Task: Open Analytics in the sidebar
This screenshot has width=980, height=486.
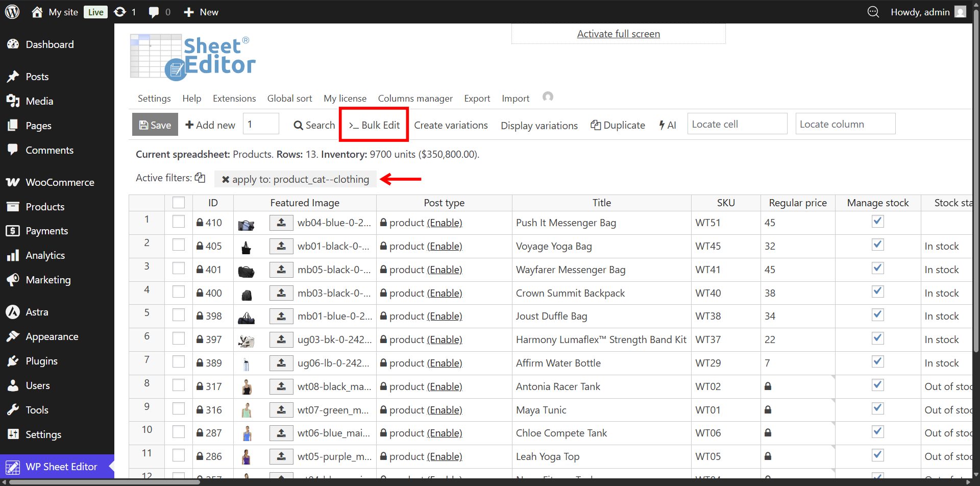Action: pos(45,255)
